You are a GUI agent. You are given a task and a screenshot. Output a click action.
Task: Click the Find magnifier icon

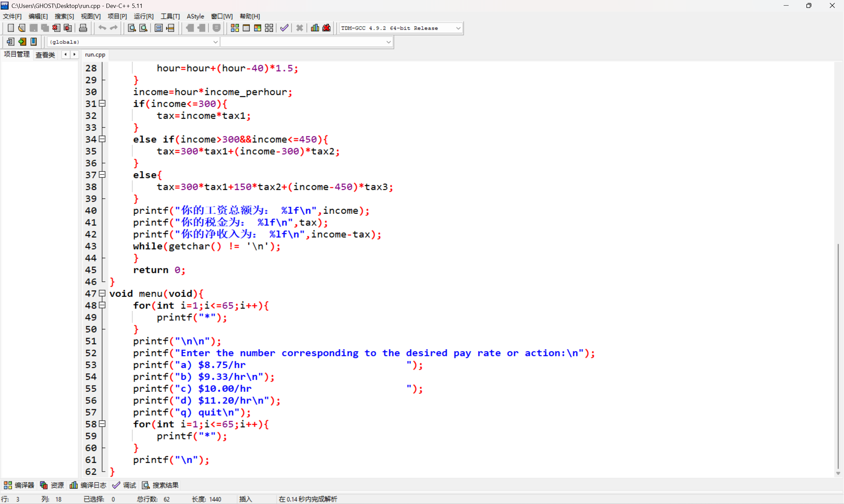pos(132,28)
